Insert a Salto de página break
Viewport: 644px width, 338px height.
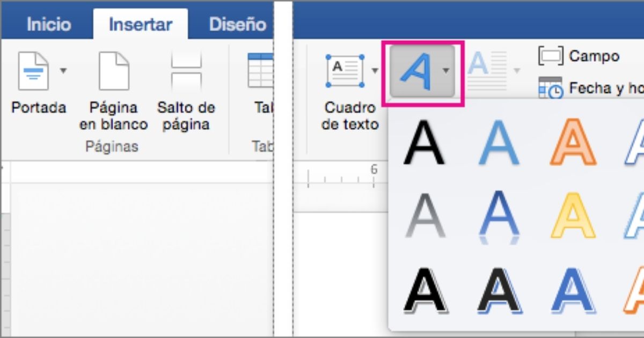click(186, 71)
